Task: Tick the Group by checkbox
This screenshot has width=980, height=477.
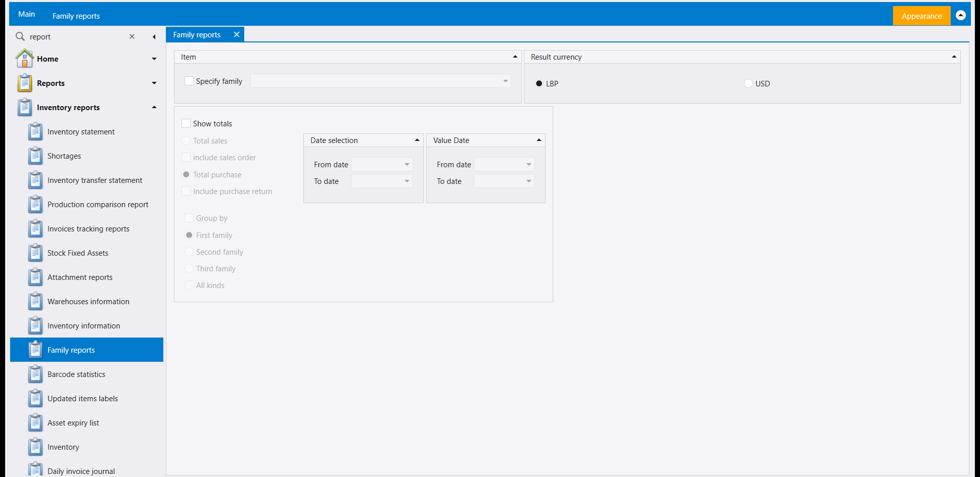Action: pos(189,218)
